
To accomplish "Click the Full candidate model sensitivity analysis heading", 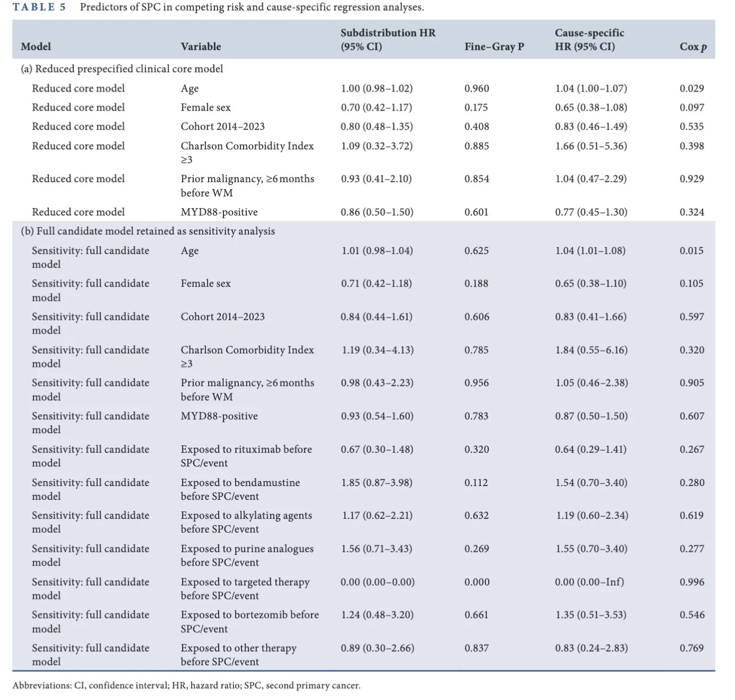I will click(x=148, y=231).
